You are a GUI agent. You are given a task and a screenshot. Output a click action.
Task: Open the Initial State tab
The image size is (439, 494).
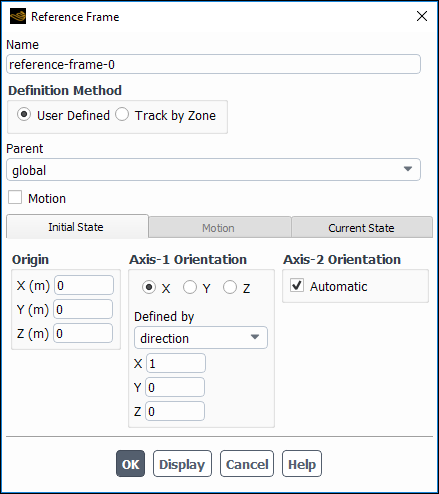point(77,227)
